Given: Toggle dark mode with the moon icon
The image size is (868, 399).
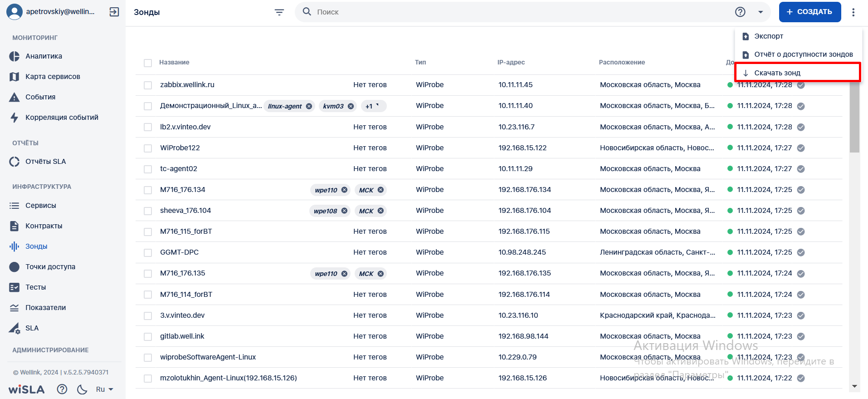Looking at the screenshot, I should (x=82, y=389).
